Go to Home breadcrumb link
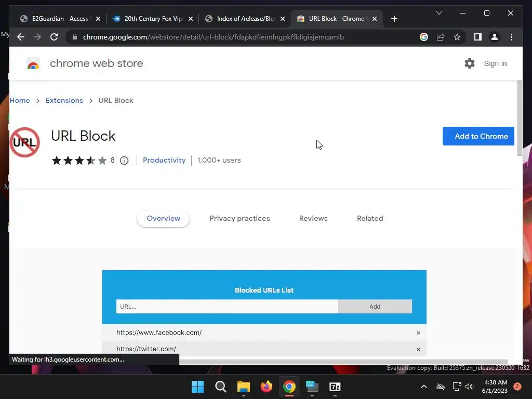Image resolution: width=532 pixels, height=399 pixels. 20,100
